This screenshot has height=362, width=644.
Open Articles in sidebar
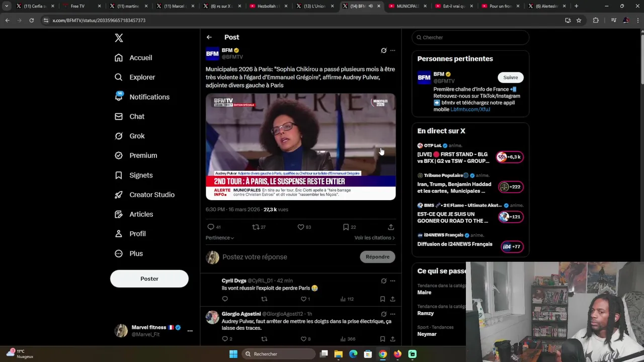134,215
